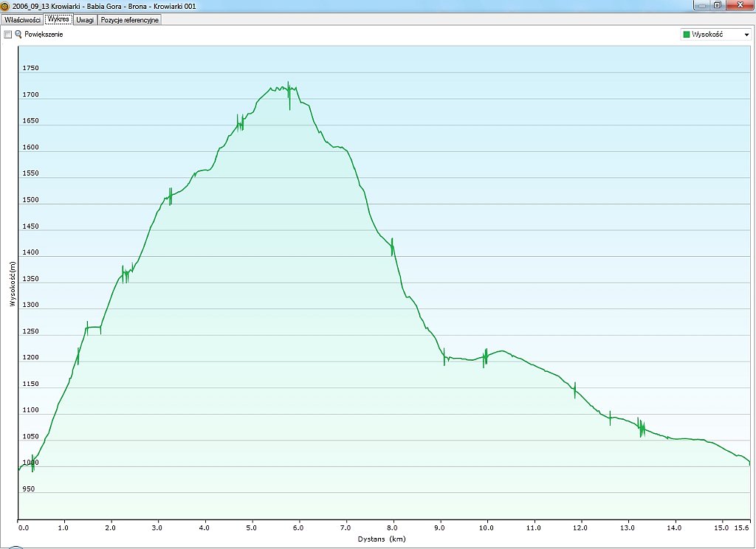The width and height of the screenshot is (756, 549).
Task: Click the 950 tick label on the elevation axis
Action: [30, 489]
